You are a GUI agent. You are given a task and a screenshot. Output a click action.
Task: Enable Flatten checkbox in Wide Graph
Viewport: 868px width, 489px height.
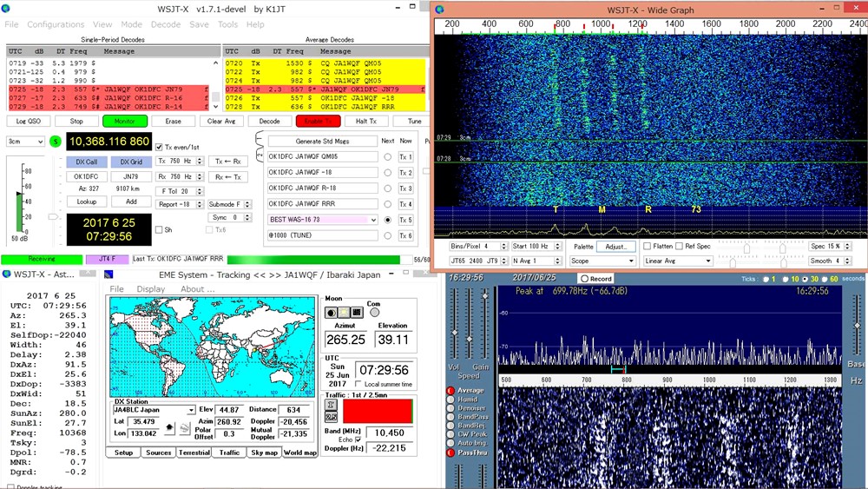647,246
